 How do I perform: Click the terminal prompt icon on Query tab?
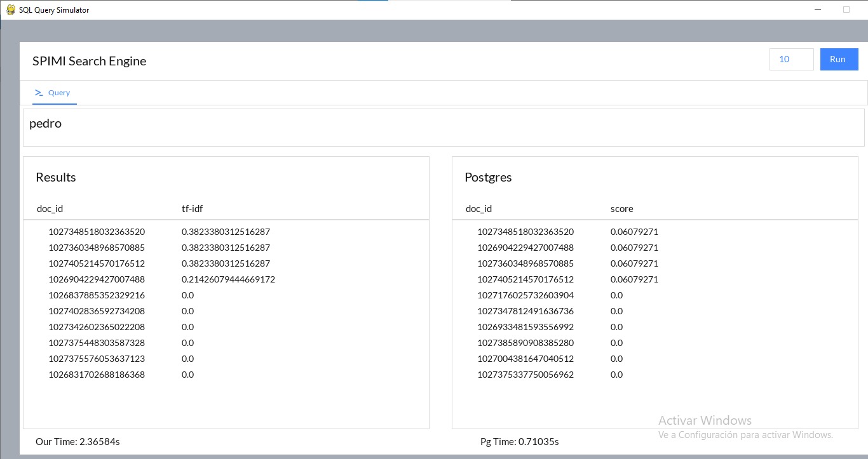(x=39, y=93)
